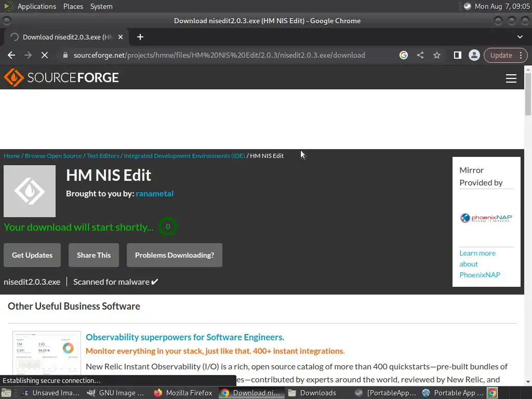This screenshot has width=532, height=399.
Task: Open a new tab with plus
Action: (140, 37)
